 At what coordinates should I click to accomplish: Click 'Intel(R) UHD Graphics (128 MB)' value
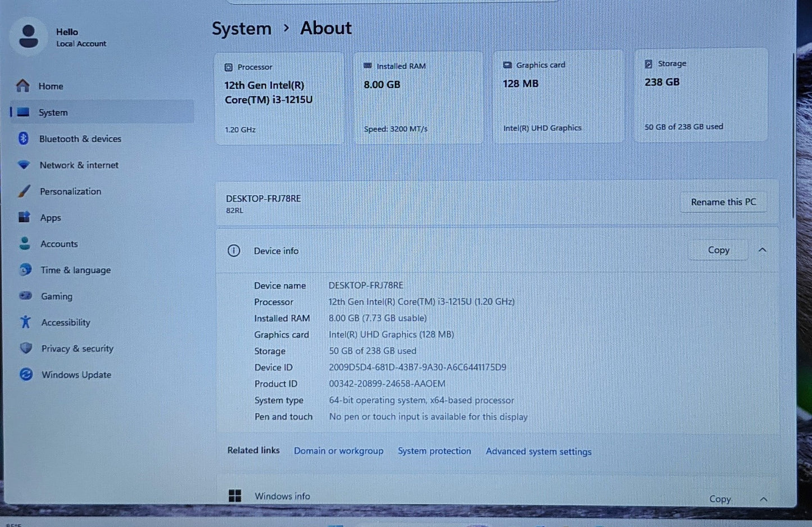point(391,334)
